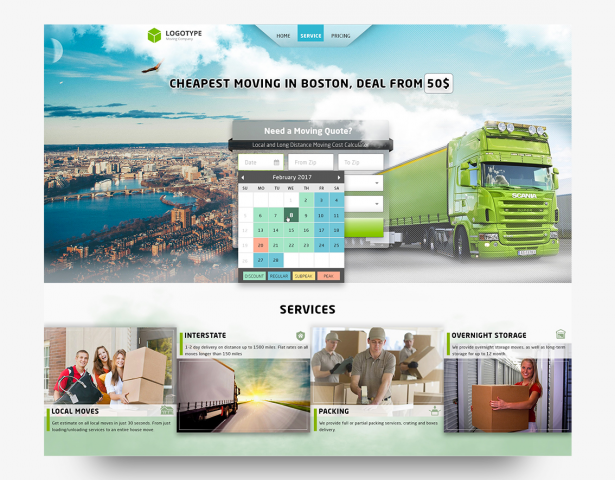This screenshot has width=615, height=480.
Task: Open the SERVICE nav tab
Action: click(311, 33)
